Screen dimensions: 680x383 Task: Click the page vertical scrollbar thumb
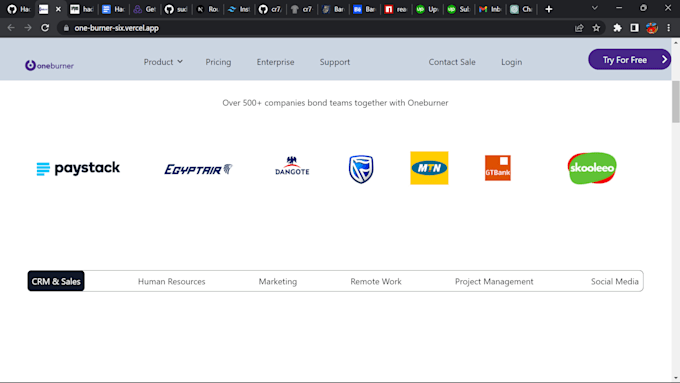pyautogui.click(x=676, y=101)
